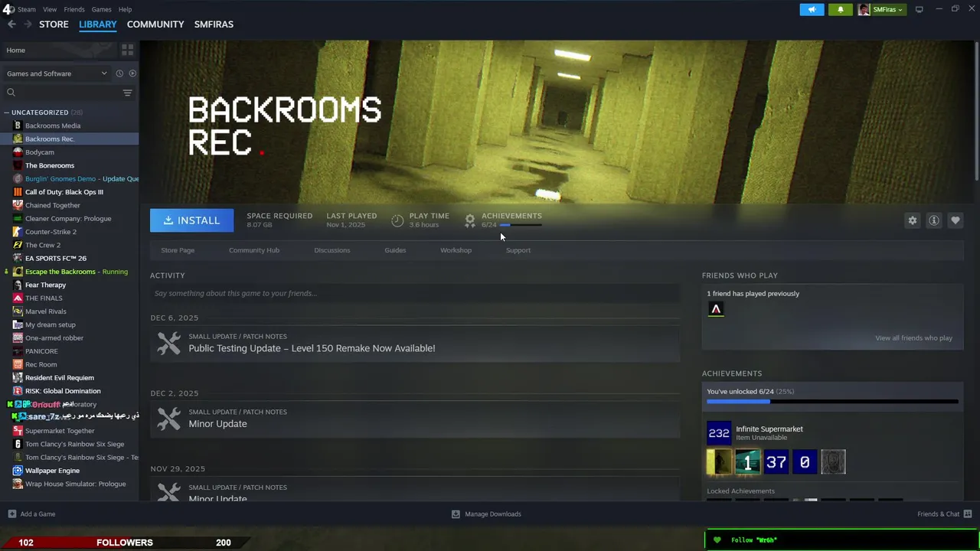
Task: Click the small achievements progress bar near 6/24
Action: click(x=521, y=225)
